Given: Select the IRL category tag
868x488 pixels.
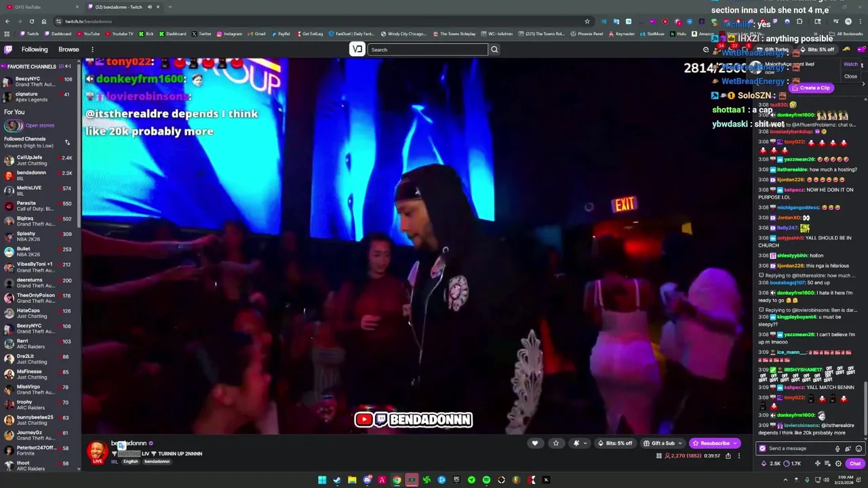Looking at the screenshot, I should pyautogui.click(x=115, y=462).
